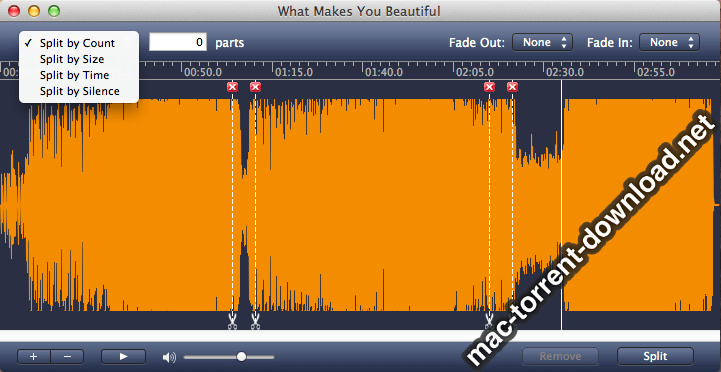Image resolution: width=721 pixels, height=372 pixels.
Task: Click the timeline ruler at 01:40.0
Action: coord(383,72)
